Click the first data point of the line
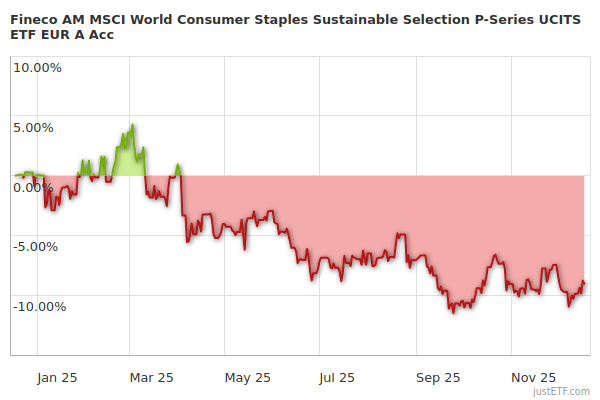The image size is (600, 400). [x=14, y=176]
